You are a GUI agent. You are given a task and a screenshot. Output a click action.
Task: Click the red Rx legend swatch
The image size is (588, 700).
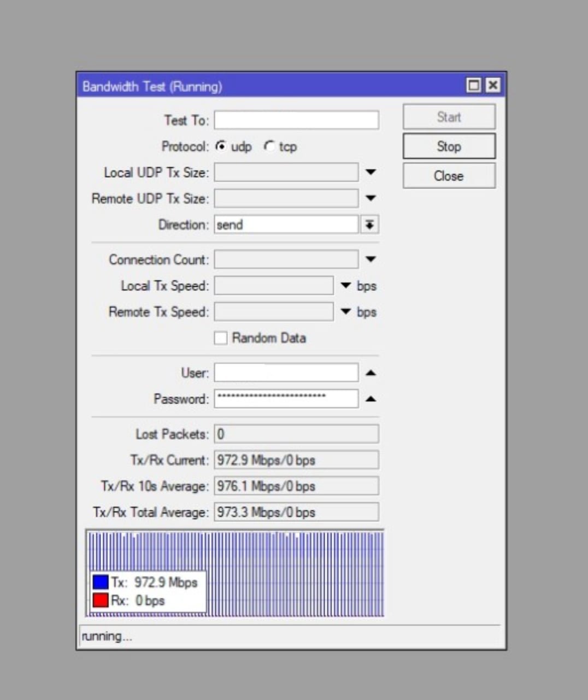pos(101,601)
